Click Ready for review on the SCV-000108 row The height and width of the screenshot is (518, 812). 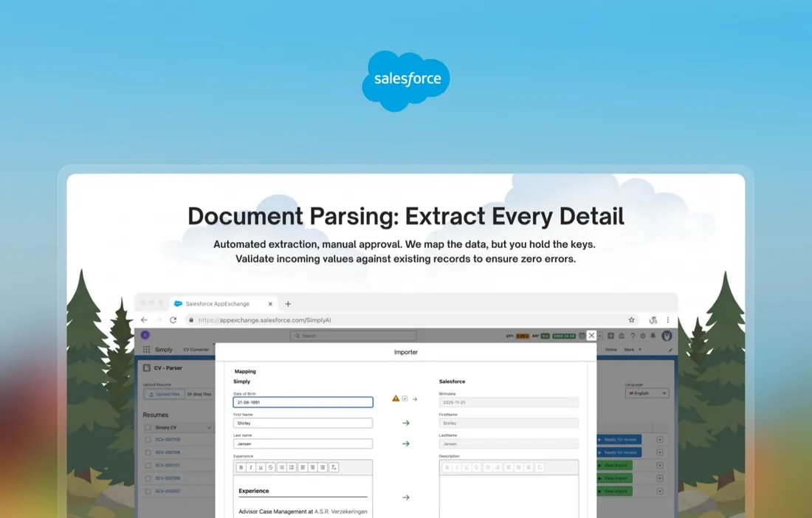point(619,452)
